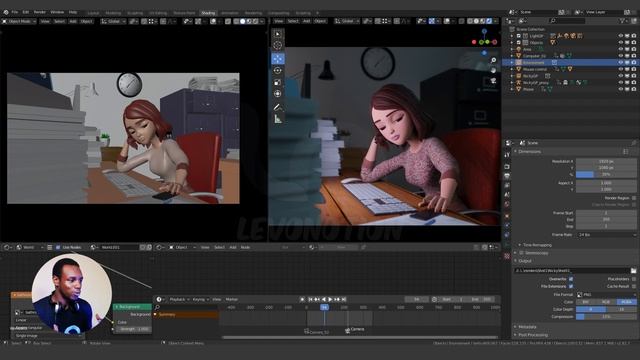
Task: Jump to the timeline start frame
Action: click(x=310, y=300)
